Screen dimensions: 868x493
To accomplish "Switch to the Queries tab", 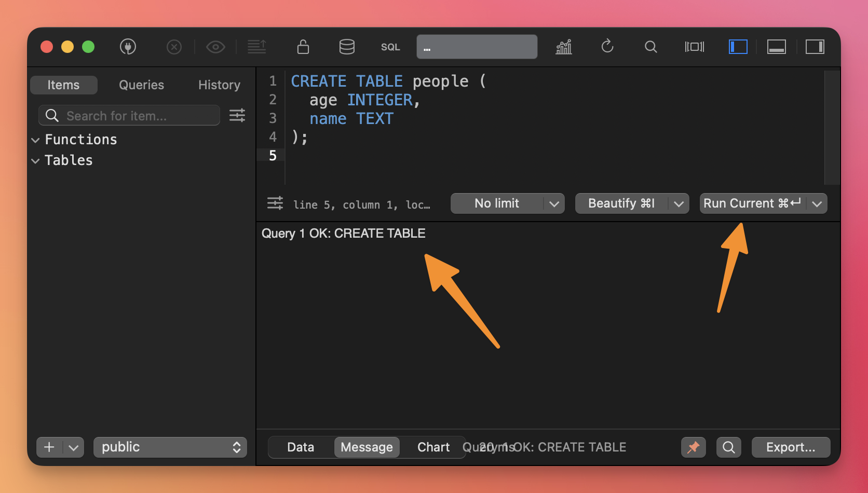I will tap(141, 85).
